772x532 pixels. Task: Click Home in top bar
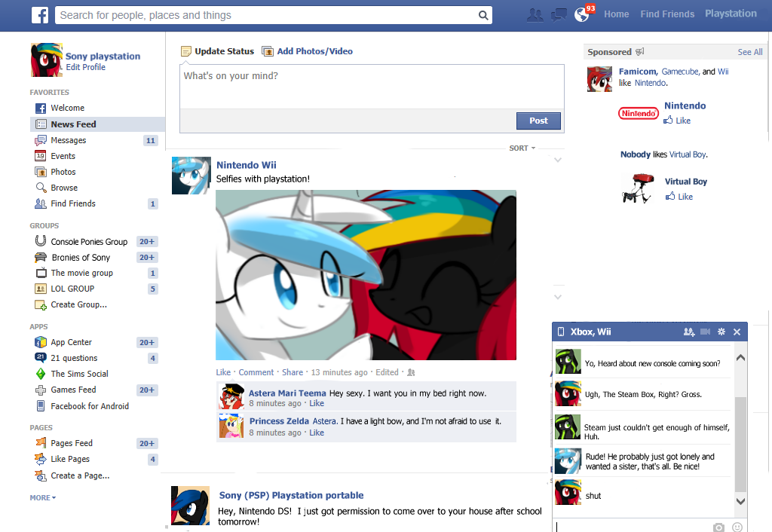[x=617, y=14]
